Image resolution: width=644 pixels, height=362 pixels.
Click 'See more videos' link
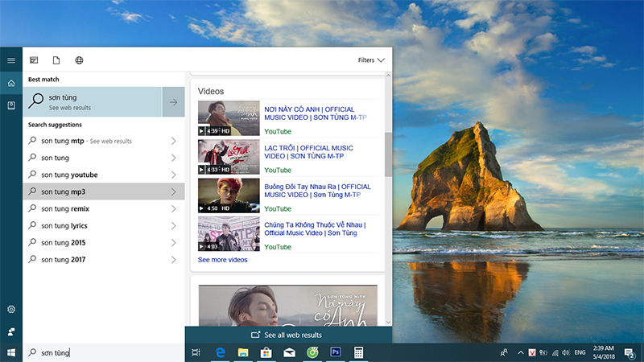223,260
